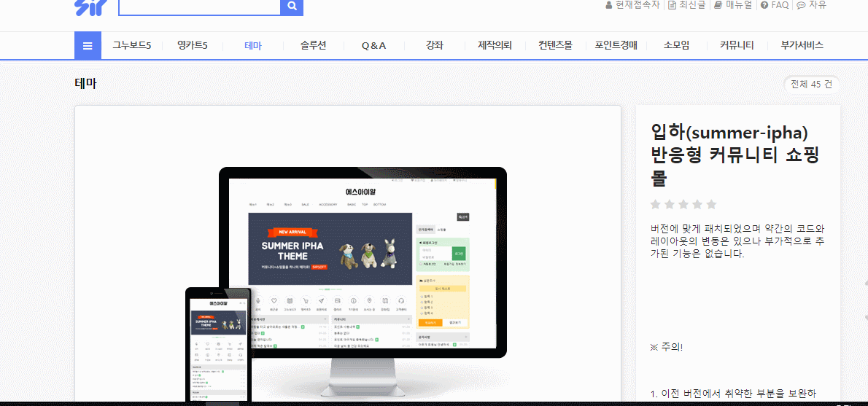Select 제작의뢰 menu

[x=495, y=45]
